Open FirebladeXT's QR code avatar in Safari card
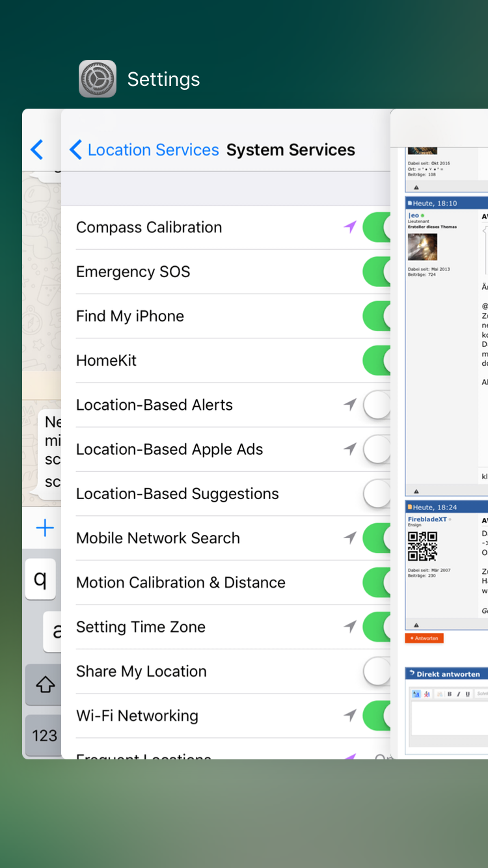The image size is (488, 868). tap(422, 546)
